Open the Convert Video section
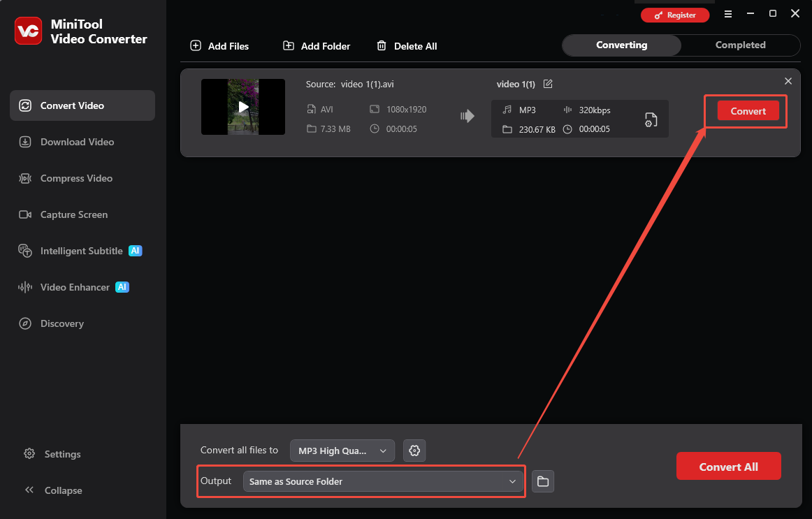Screen dimensions: 812x519 [82, 105]
